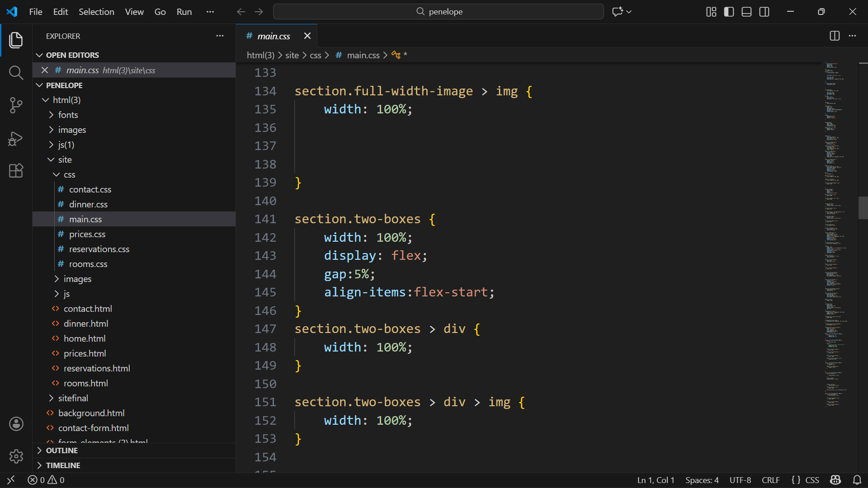Collapse the site folder
The image size is (868, 488).
click(x=65, y=160)
